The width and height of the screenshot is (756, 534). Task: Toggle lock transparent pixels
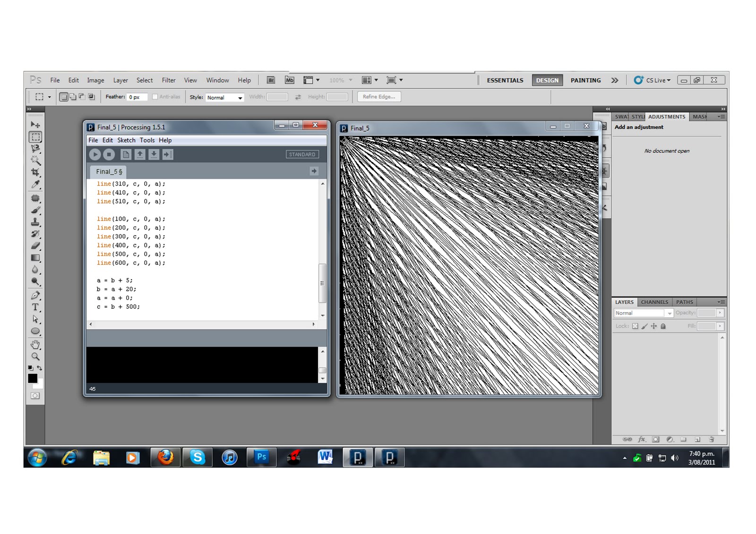(x=635, y=326)
